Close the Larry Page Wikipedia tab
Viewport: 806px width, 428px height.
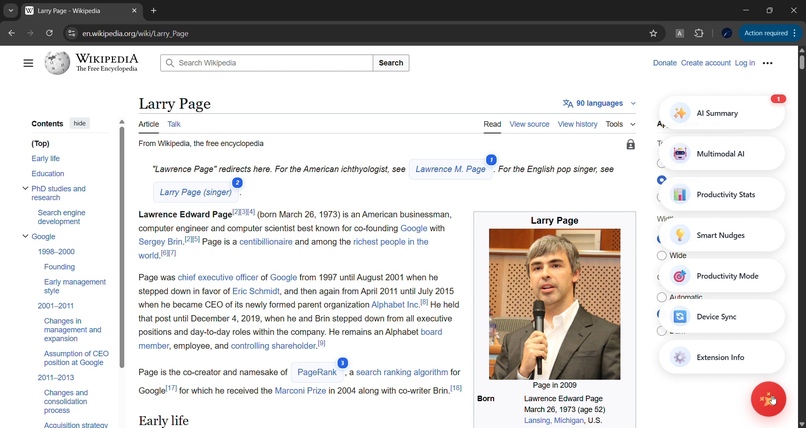[x=134, y=10]
